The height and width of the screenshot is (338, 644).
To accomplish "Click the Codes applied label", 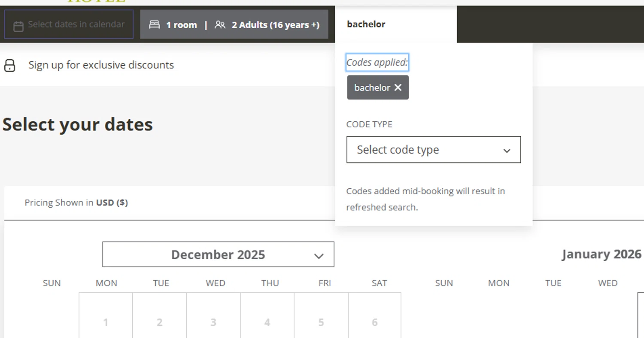I will 377,63.
